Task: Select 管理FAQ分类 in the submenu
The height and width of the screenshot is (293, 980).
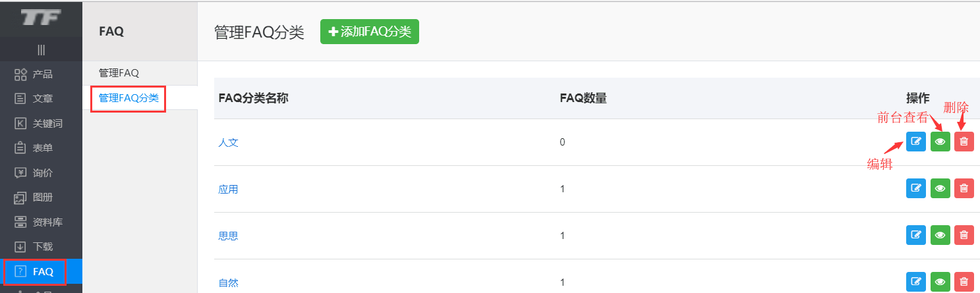Action: pos(129,98)
